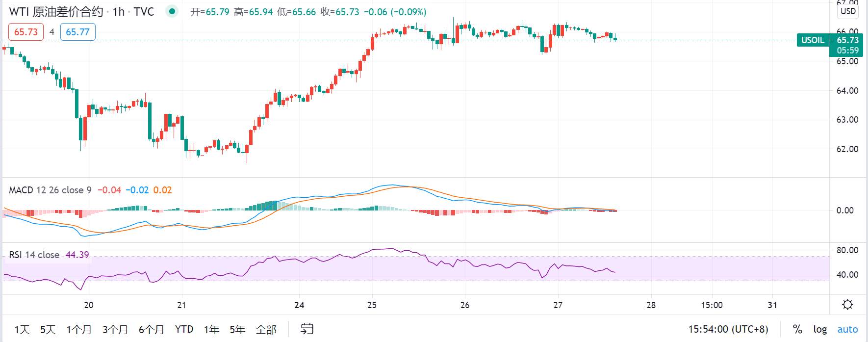The image size is (868, 342).
Task: Select the YTD time range
Action: pos(184,329)
